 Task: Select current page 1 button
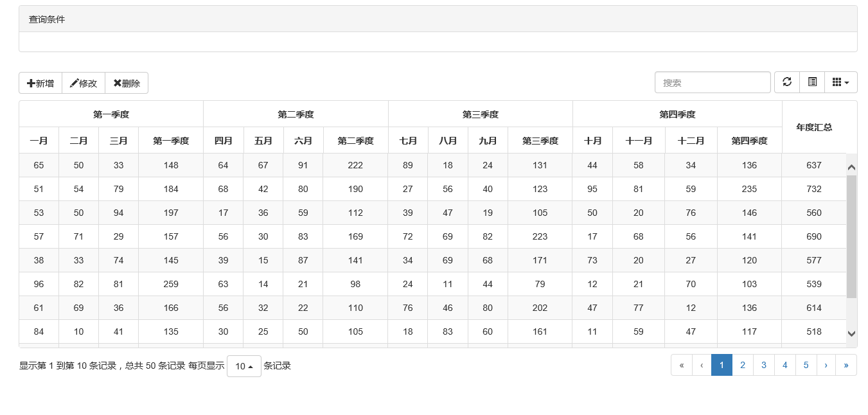click(x=722, y=365)
